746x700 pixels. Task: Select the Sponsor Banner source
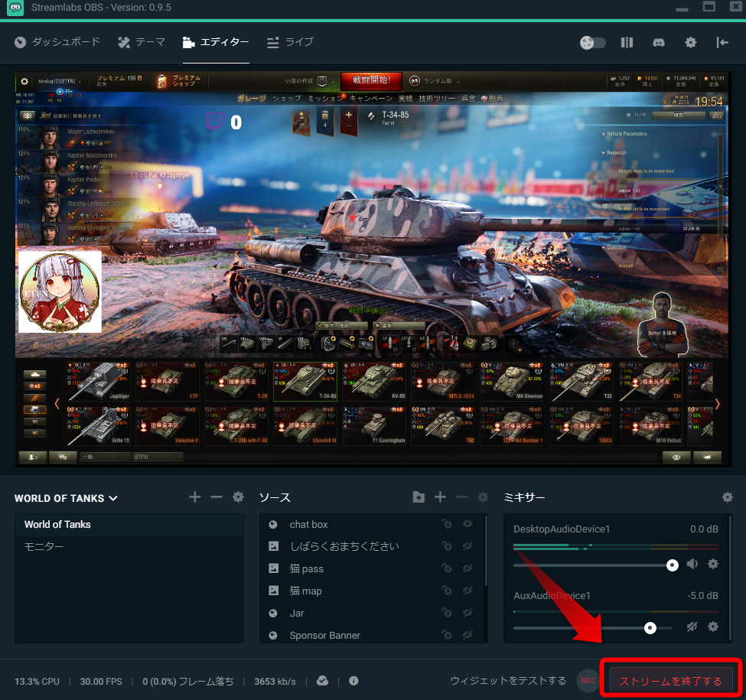325,635
